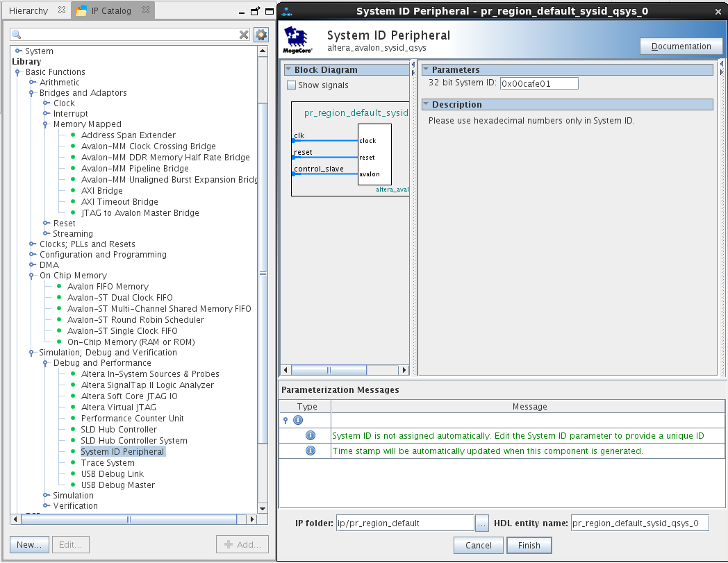Collapse the block diagram pane arrow
Screen dimensions: 728x563
pos(413,65)
